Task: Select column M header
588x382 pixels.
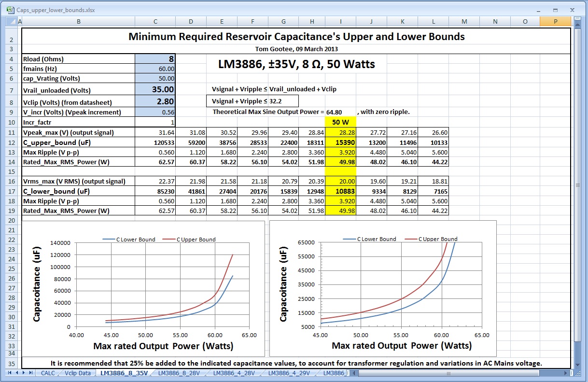Action: (464, 21)
